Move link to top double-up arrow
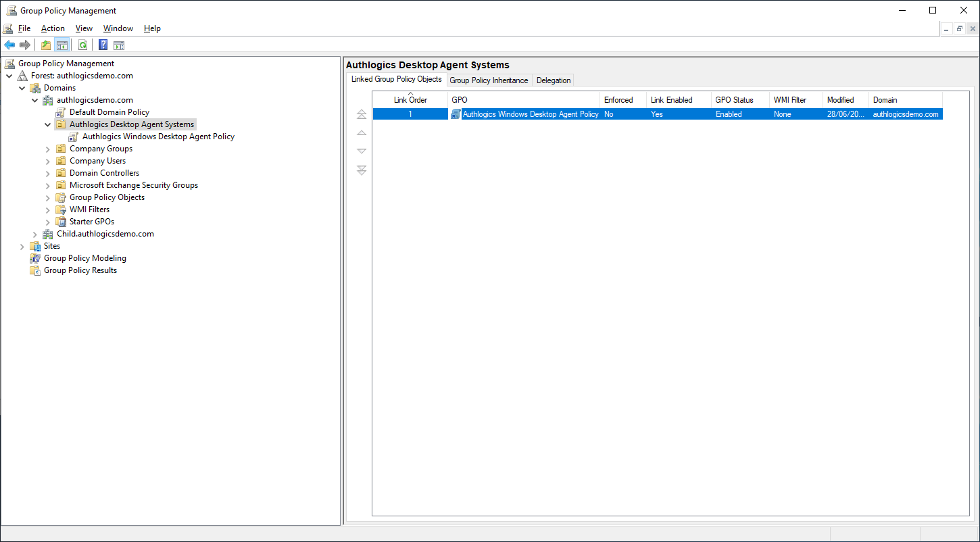980x542 pixels. coord(362,115)
